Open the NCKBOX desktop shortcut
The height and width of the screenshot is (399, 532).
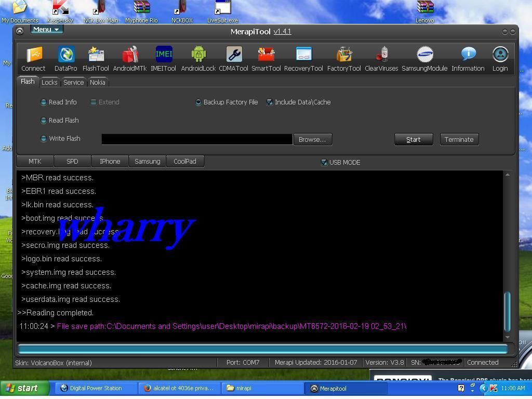182,11
